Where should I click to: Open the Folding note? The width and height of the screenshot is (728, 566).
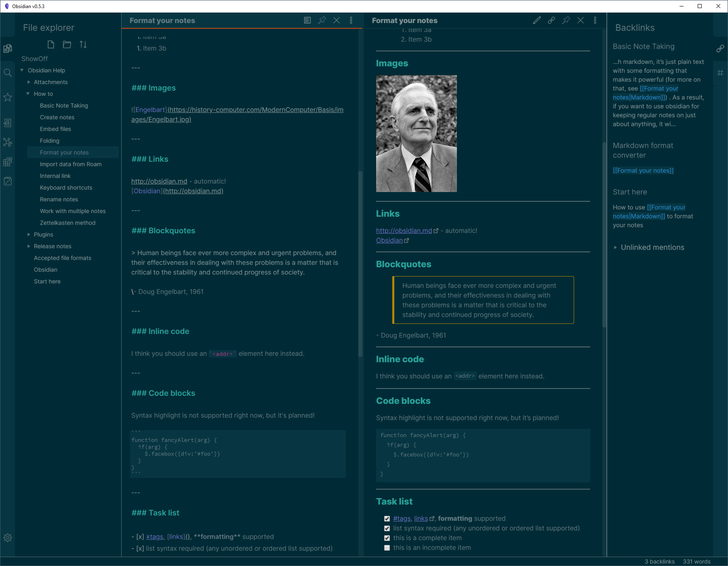coord(49,141)
